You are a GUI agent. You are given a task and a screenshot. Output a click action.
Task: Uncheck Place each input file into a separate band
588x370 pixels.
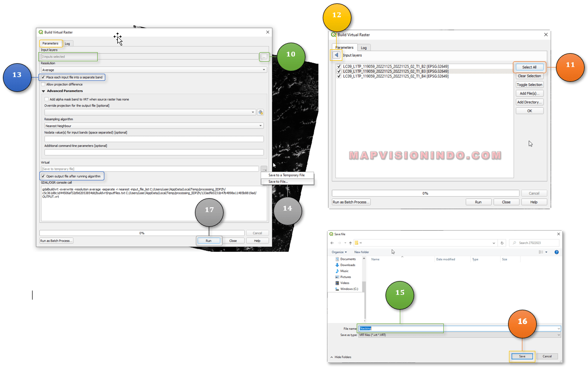click(44, 77)
